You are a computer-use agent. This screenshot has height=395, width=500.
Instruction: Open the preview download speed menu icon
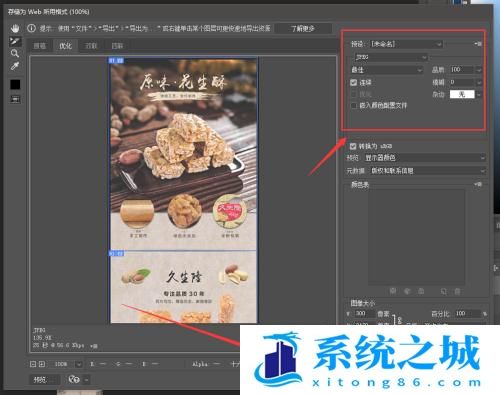coord(94,346)
